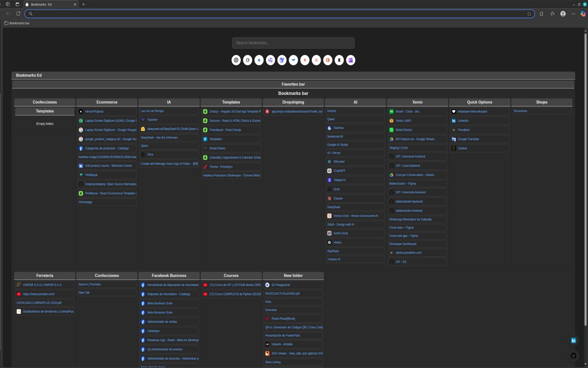Open the ChatGPT quick-launch circle icon
This screenshot has height=368, width=588.
(x=236, y=60)
